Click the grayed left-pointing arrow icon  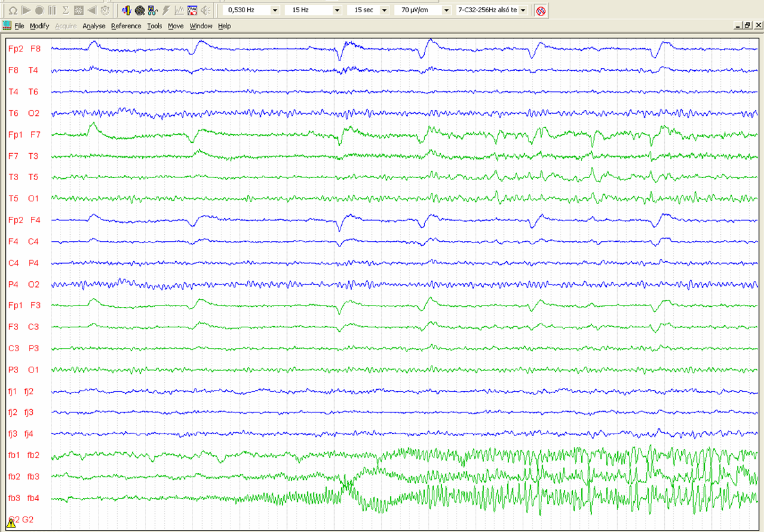click(x=91, y=10)
